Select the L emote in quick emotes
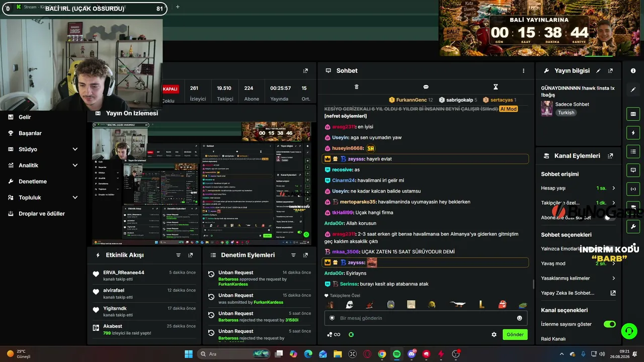Image resolution: width=644 pixels, height=362 pixels. (481, 304)
